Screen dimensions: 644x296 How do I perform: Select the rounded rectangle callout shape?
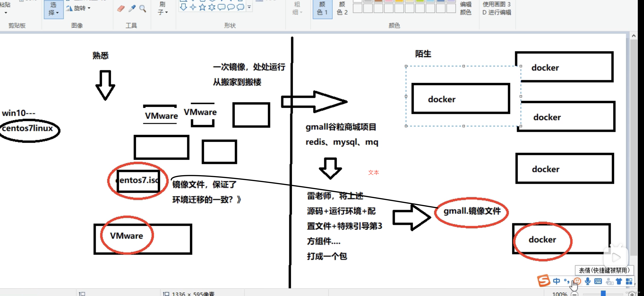coord(221,7)
